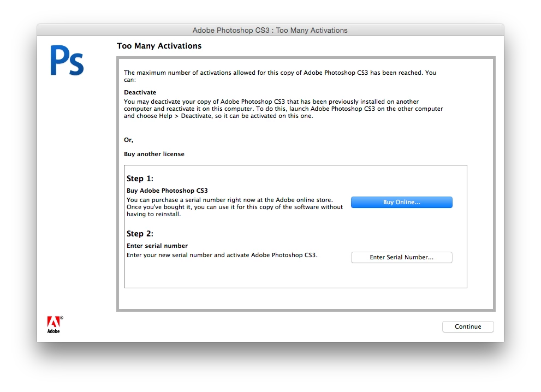Click the 'Buy another license' heading
Viewport: 541px width, 392px height.
click(154, 154)
